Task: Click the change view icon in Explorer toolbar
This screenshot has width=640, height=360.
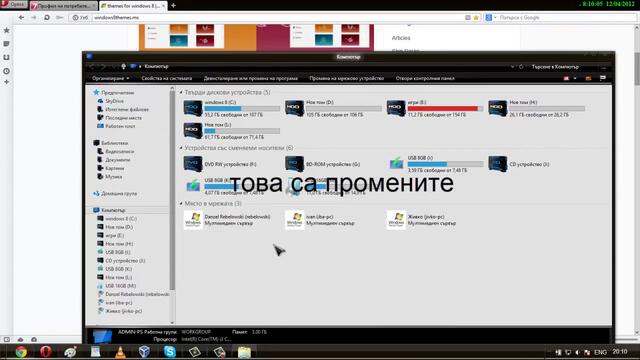Action: (567, 78)
